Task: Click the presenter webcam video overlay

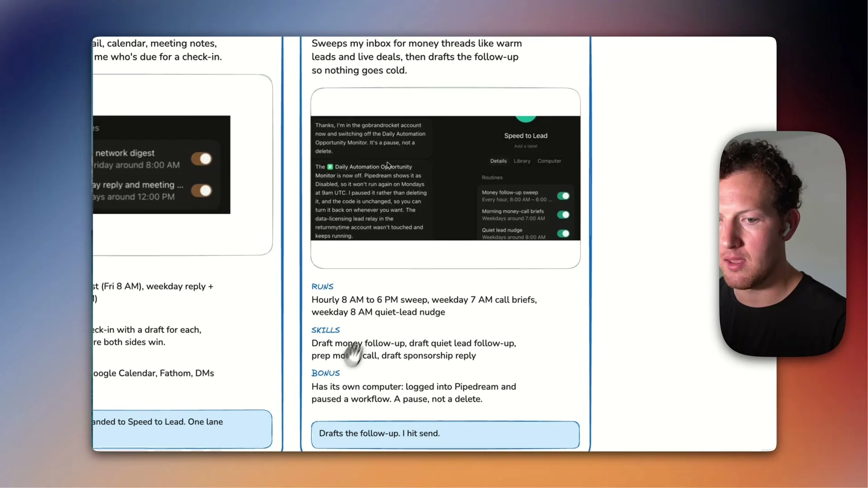Action: click(782, 244)
